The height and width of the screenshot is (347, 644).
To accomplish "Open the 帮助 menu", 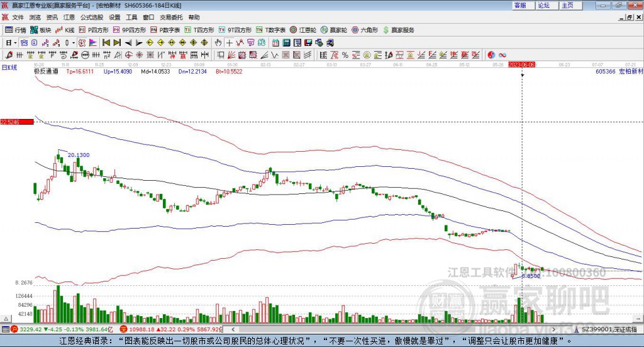I will coord(194,17).
